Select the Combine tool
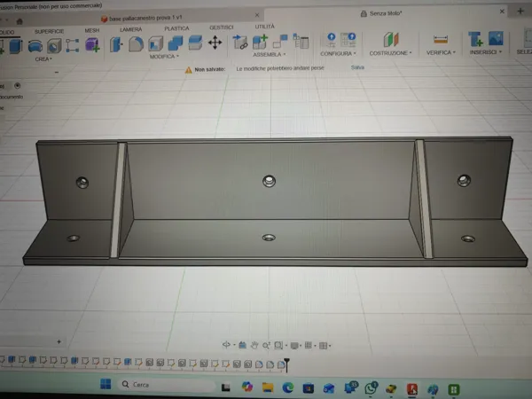 tap(176, 43)
